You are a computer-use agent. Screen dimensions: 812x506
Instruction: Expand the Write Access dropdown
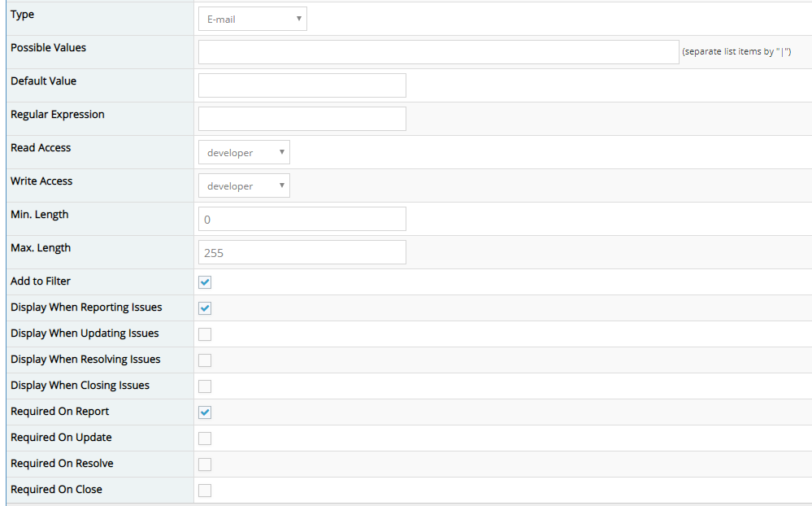pos(244,186)
